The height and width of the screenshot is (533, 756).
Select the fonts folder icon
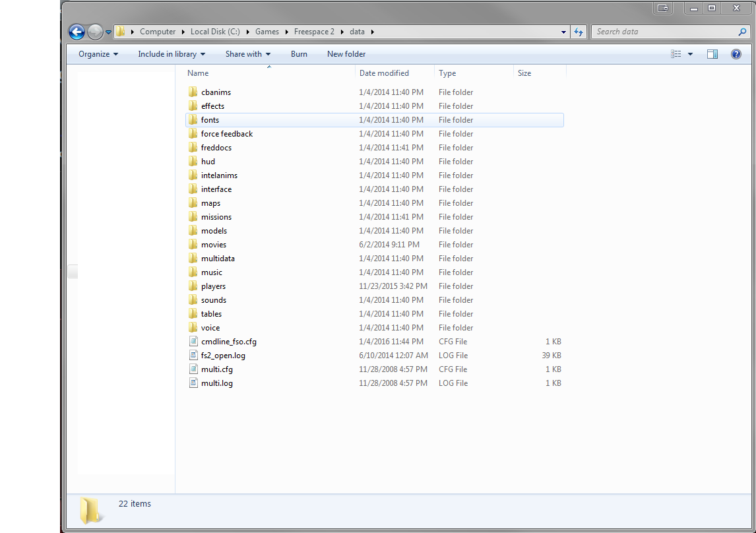[193, 120]
